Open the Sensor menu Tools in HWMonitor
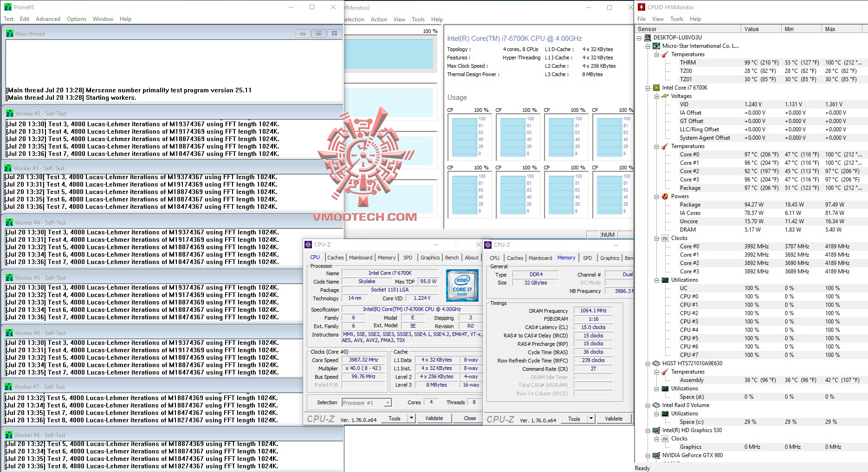This screenshot has width=868, height=472. (677, 19)
